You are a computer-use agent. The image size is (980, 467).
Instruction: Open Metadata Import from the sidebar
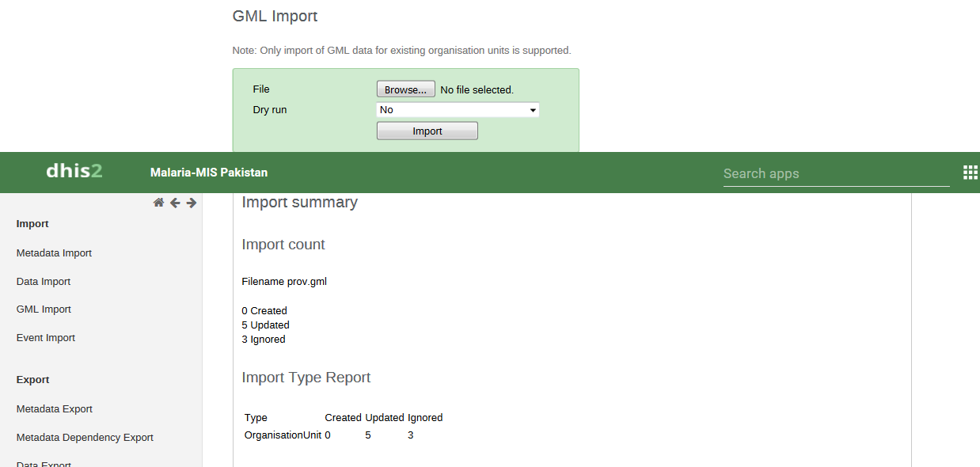click(54, 253)
